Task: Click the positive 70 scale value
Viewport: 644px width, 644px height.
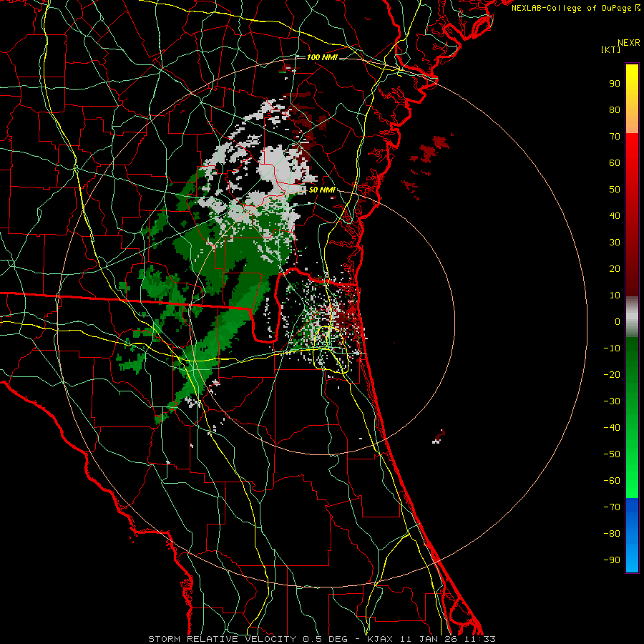Action: tap(615, 137)
